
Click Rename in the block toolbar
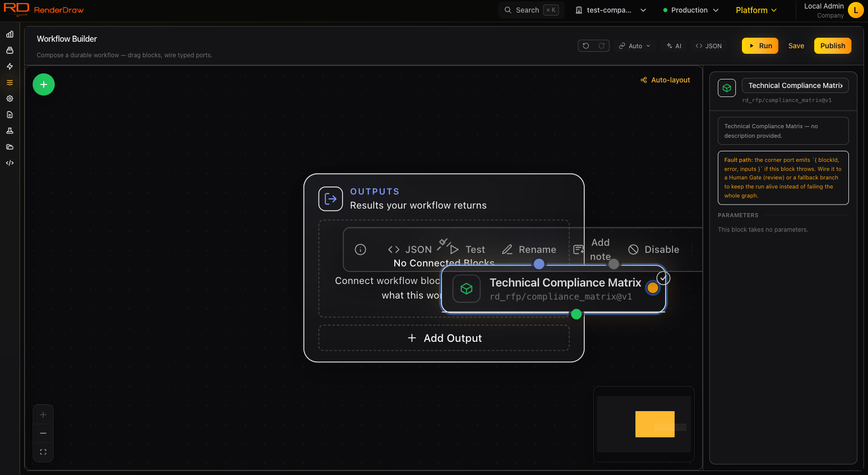coord(529,249)
